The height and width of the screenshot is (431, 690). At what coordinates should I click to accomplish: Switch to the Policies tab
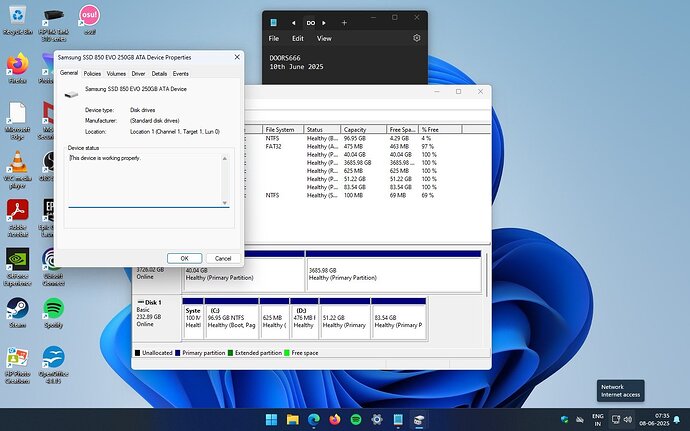[92, 74]
